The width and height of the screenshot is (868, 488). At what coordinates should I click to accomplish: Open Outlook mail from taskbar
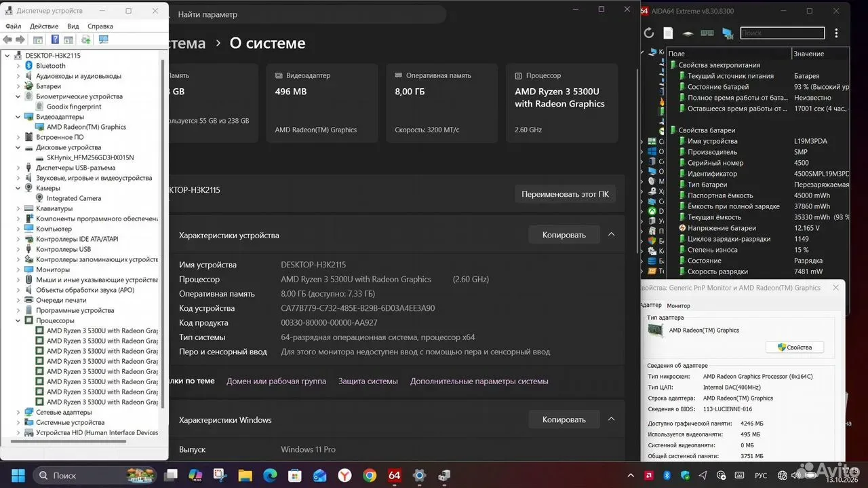[319, 475]
